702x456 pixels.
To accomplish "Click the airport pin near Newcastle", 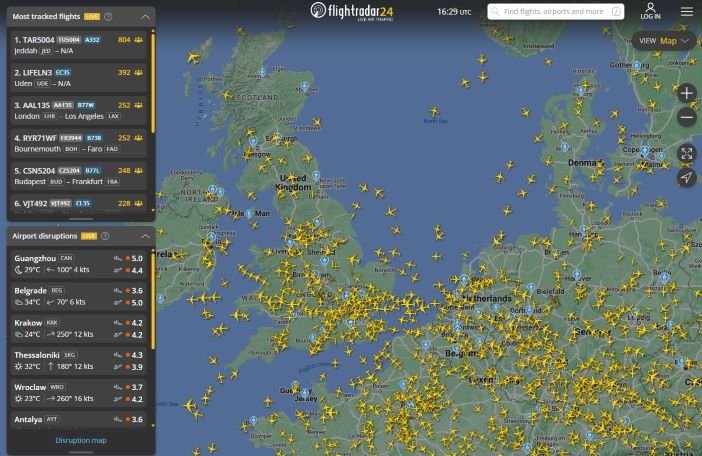I will 316,175.
